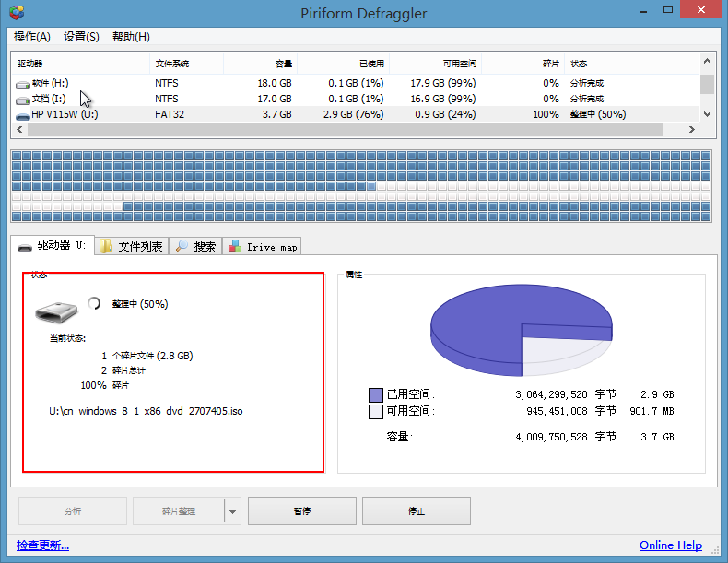The height and width of the screenshot is (563, 728).
Task: Sort by the 驱动器 column header
Action: (80, 64)
